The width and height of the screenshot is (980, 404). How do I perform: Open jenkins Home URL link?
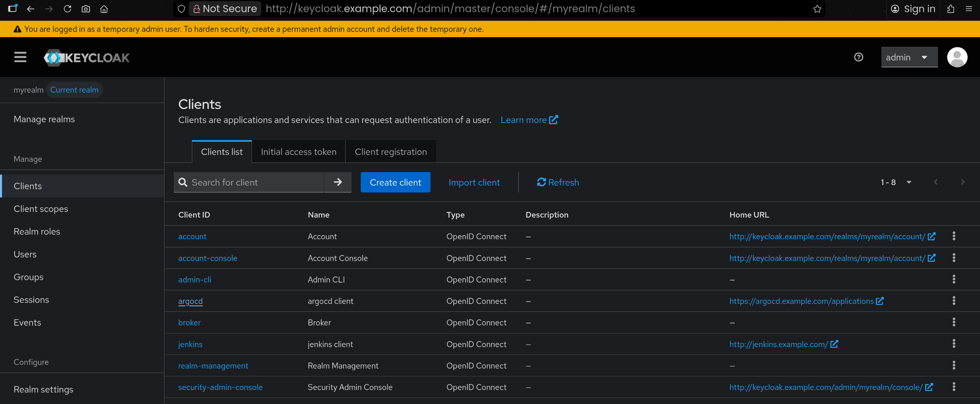pyautogui.click(x=783, y=344)
